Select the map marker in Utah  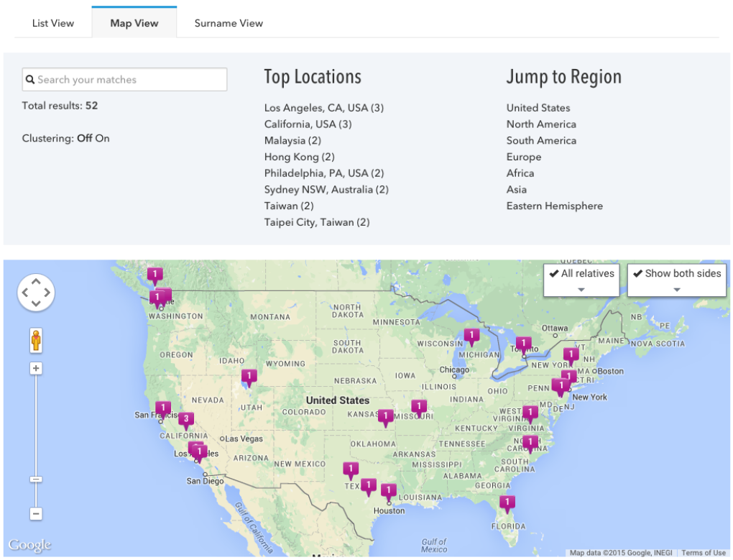(249, 376)
